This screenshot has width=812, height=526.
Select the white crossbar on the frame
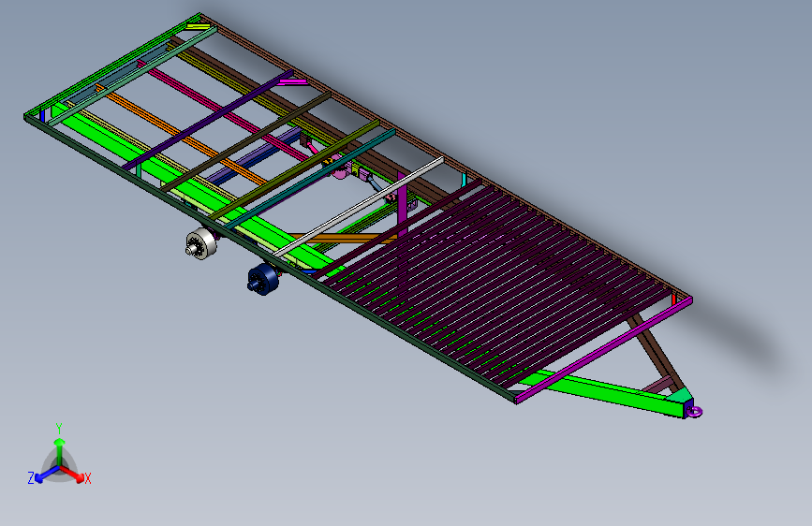pyautogui.click(x=359, y=207)
